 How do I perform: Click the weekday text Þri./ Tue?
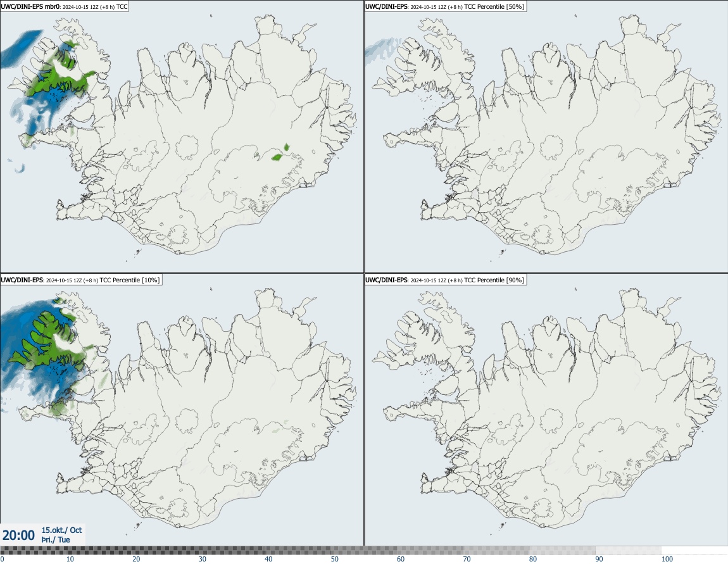coord(56,540)
